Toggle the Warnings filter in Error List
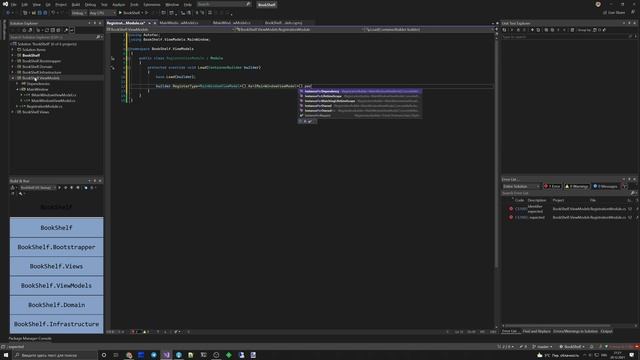This screenshot has width=640, height=360. (576, 186)
